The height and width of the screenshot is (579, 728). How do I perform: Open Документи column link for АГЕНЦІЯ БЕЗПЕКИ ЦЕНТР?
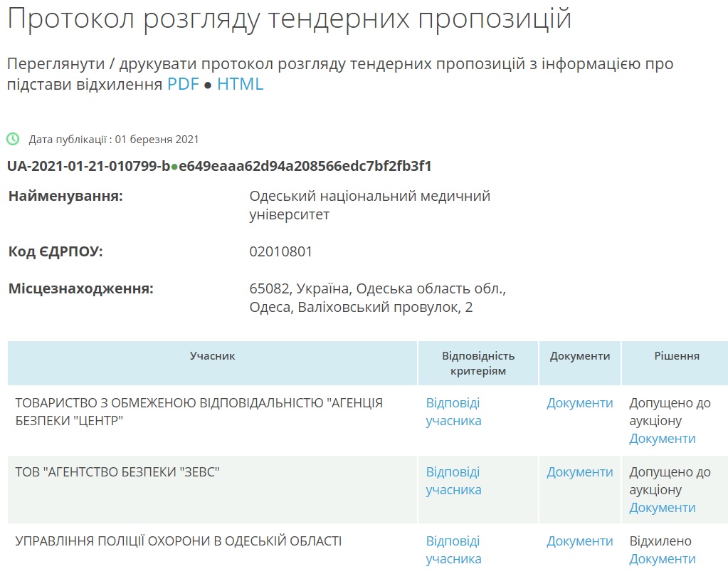[x=579, y=403]
